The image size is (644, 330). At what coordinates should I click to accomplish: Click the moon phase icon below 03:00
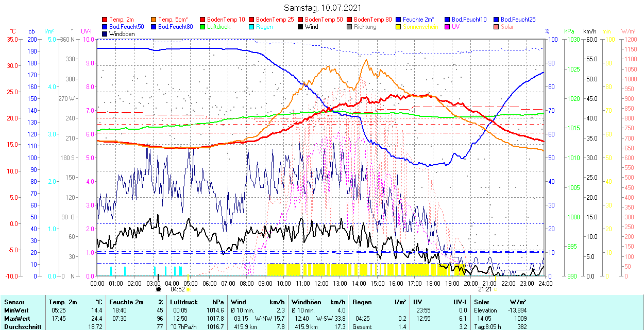159,289
